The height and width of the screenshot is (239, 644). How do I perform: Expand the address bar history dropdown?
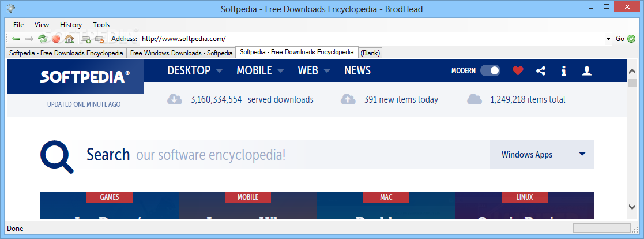pos(608,39)
